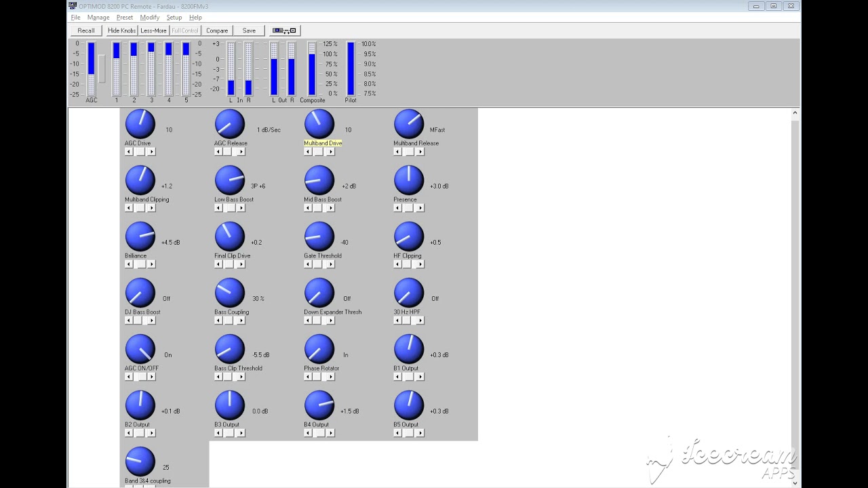Viewport: 868px width, 488px height.
Task: Raise B3 Output with right arrow
Action: (241, 433)
